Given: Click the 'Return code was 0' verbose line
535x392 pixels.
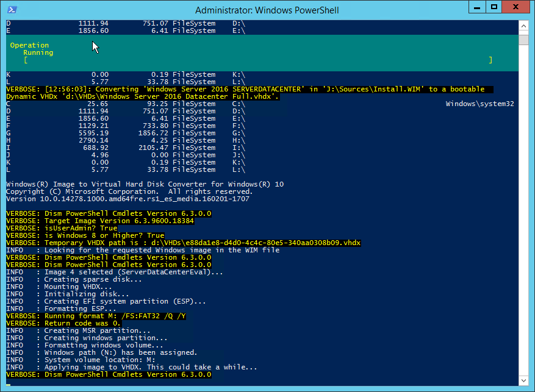Looking at the screenshot, I should click(63, 323).
